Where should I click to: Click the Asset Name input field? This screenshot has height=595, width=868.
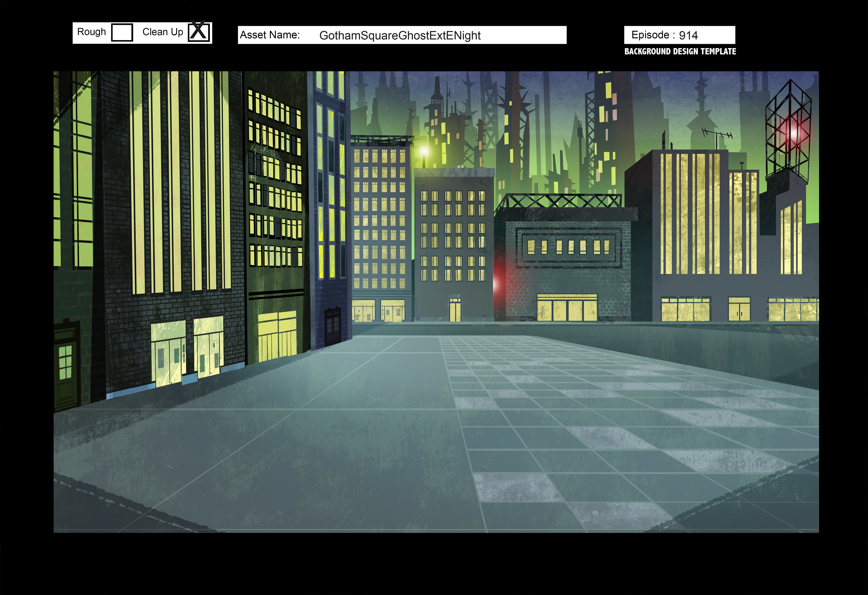[x=523, y=35]
